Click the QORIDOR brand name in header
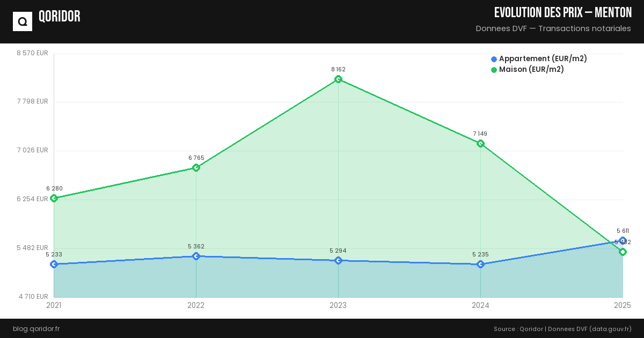The width and height of the screenshot is (644, 338). coord(60,17)
